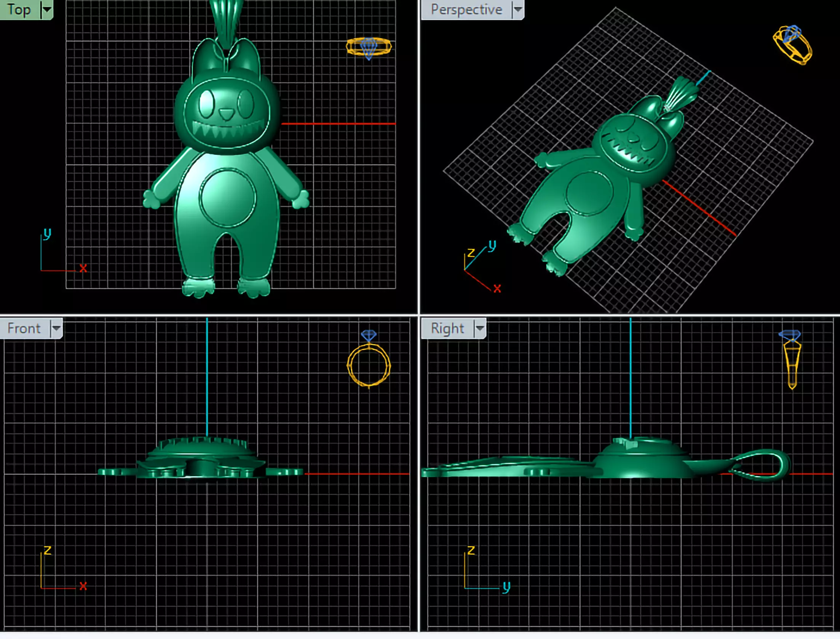
Task: Click the Top viewport title label
Action: pyautogui.click(x=19, y=10)
